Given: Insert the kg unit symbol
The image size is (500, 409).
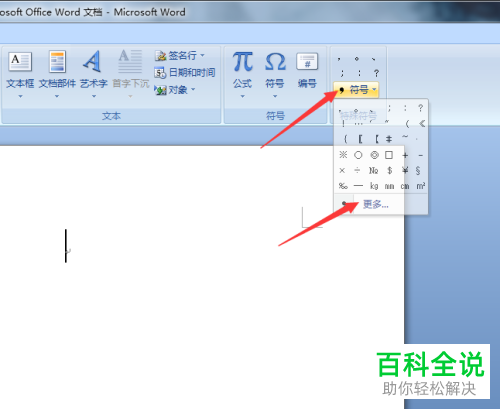Looking at the screenshot, I should pyautogui.click(x=374, y=186).
